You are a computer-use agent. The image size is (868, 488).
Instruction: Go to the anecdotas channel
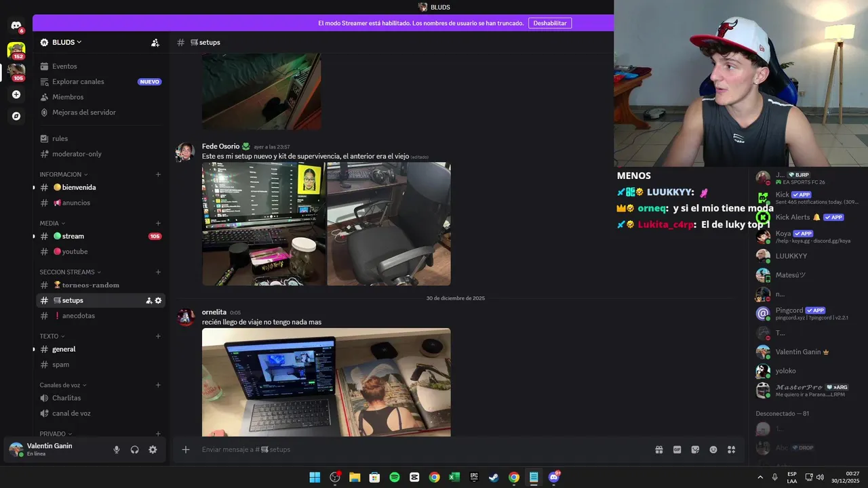100,316
